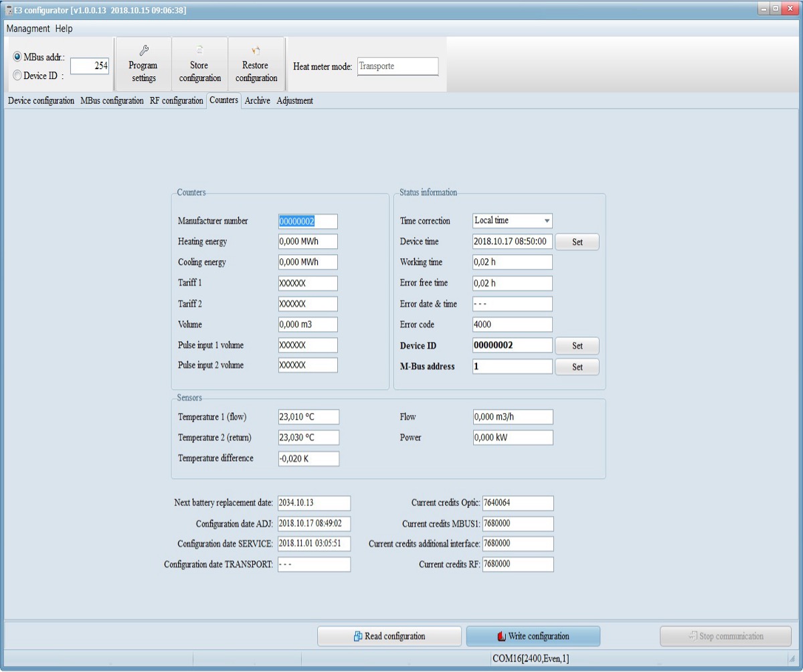Click the Heat meter mode field
The width and height of the screenshot is (803, 672).
coord(397,66)
